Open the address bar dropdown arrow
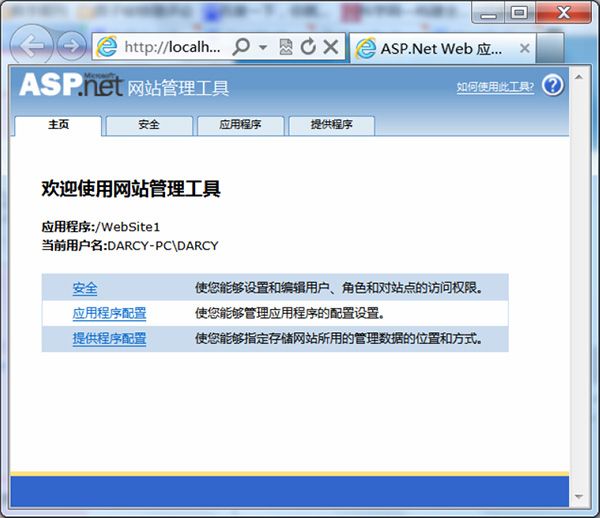 (263, 47)
